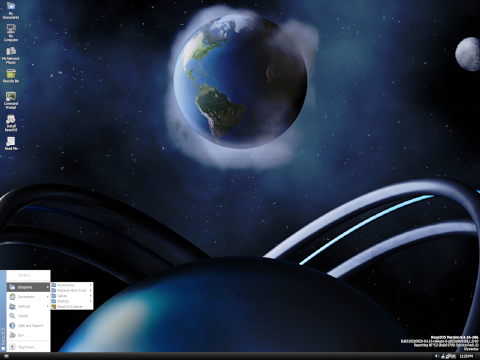Click the Help and Support icon
This screenshot has width=480, height=360.
[12, 325]
